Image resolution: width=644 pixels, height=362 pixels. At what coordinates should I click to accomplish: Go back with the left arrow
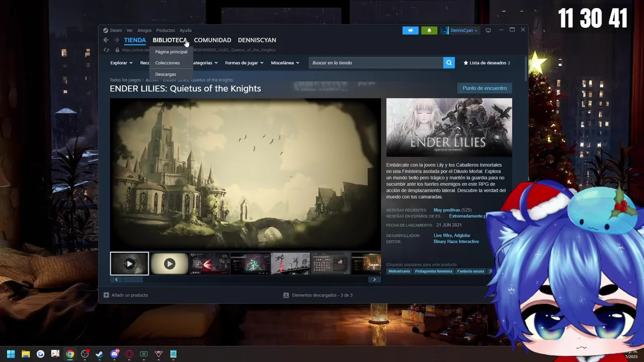coord(106,40)
